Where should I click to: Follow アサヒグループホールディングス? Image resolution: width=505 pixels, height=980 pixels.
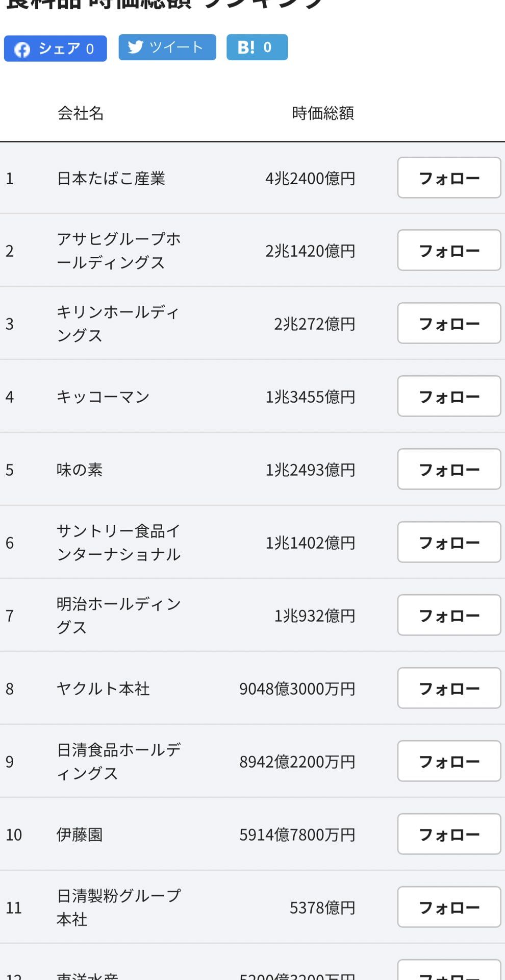point(448,250)
